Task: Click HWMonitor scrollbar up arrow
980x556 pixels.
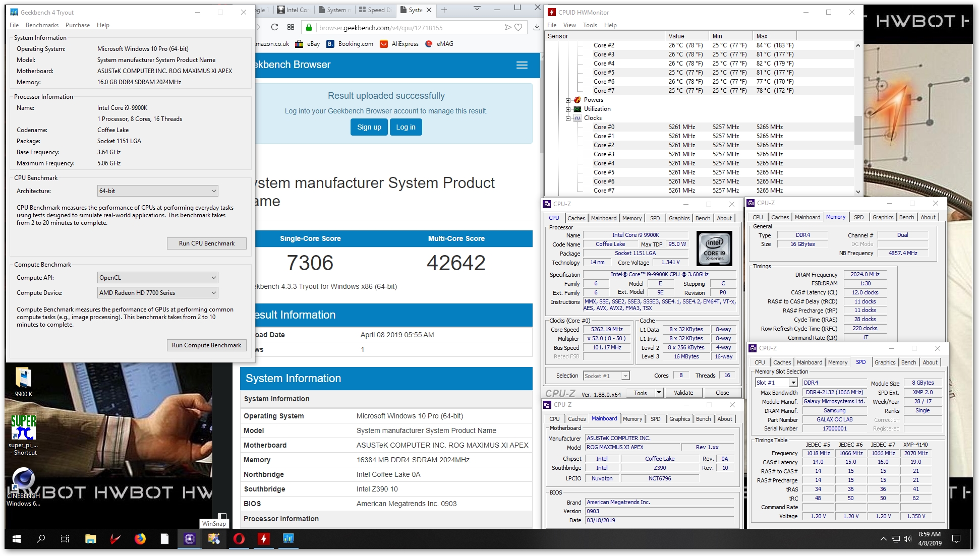Action: pos(858,45)
